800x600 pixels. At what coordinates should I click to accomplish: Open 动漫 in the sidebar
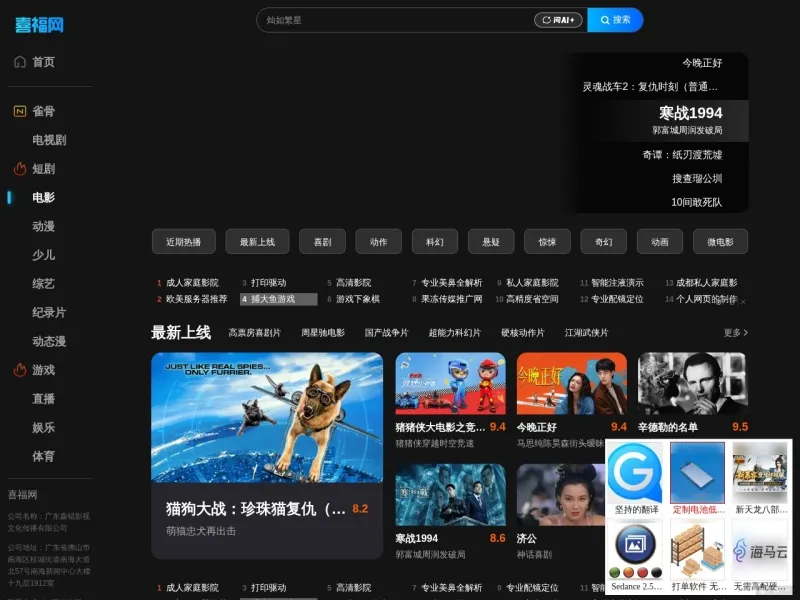43,226
